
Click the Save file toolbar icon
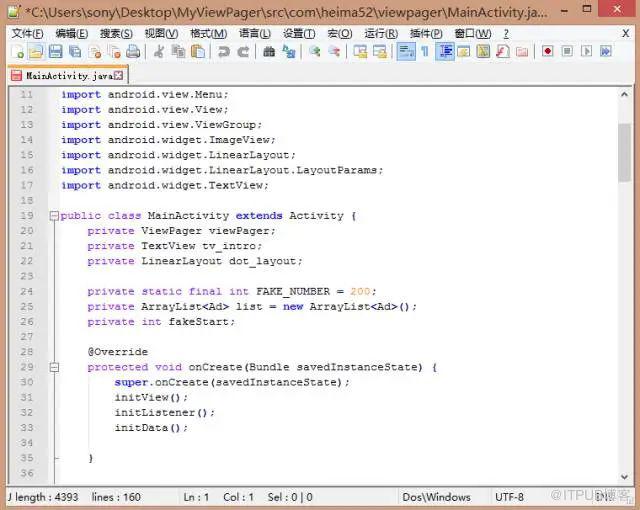pos(56,52)
